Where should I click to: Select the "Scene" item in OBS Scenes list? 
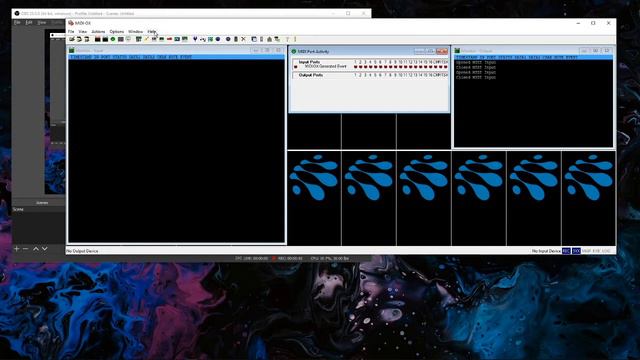[18, 209]
